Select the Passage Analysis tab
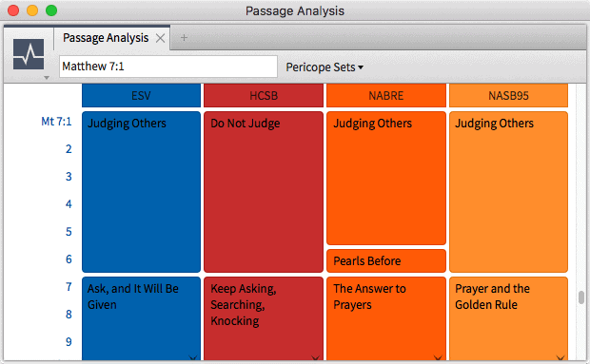590x364 pixels. (106, 38)
